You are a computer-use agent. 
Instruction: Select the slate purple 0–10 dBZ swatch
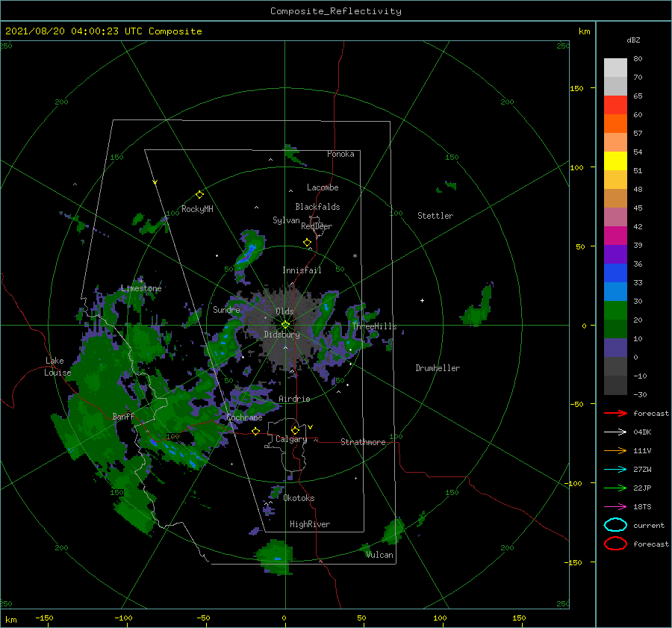(x=615, y=348)
